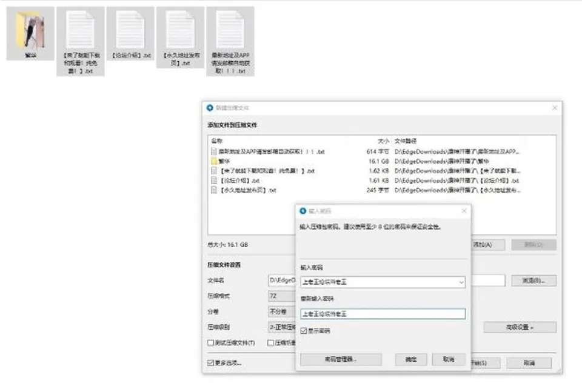Viewport: 582px width, 392px height.
Task: Click the 添加(A) button in the archive dialog
Action: pos(488,245)
